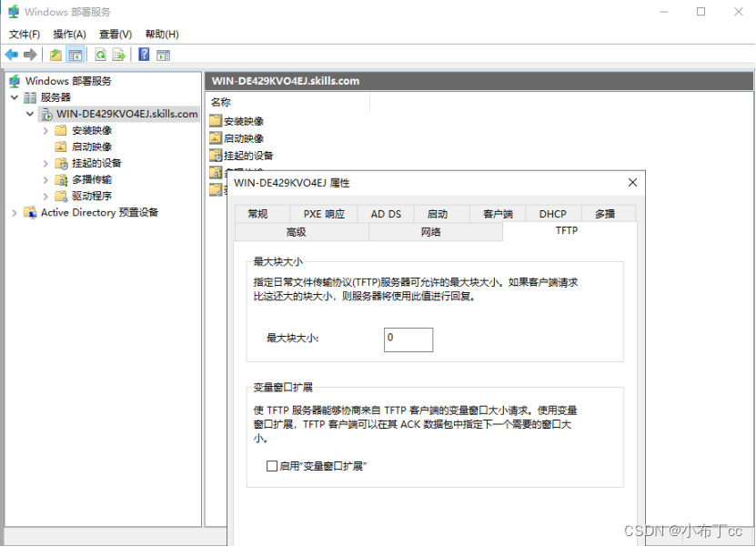756x547 pixels.
Task: Switch to the 启动 tab
Action: tap(442, 214)
